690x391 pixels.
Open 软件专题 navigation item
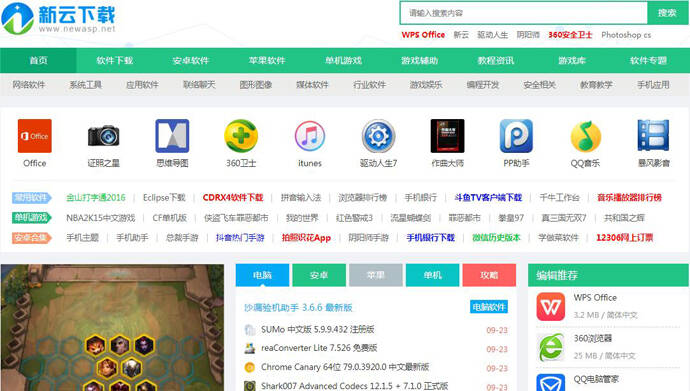(648, 60)
